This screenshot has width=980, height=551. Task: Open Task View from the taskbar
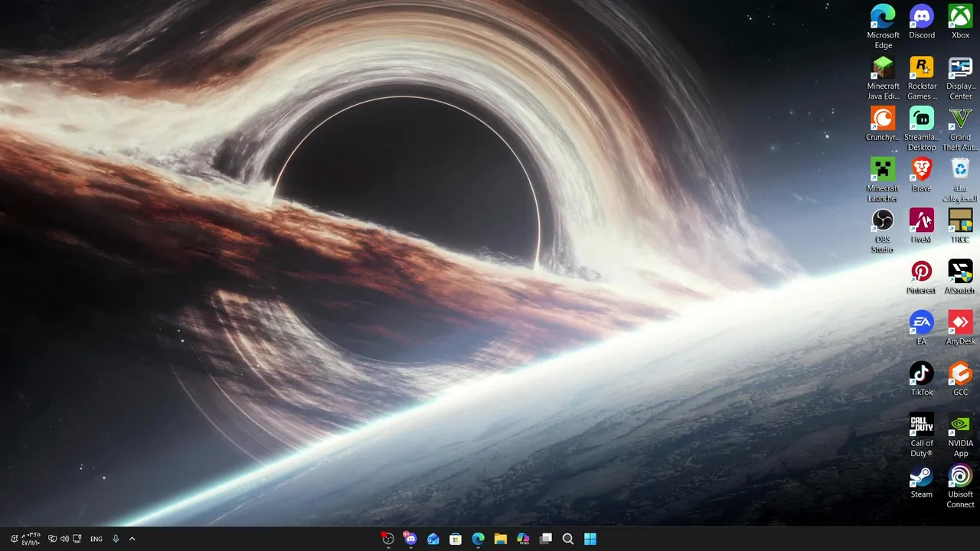pyautogui.click(x=546, y=539)
